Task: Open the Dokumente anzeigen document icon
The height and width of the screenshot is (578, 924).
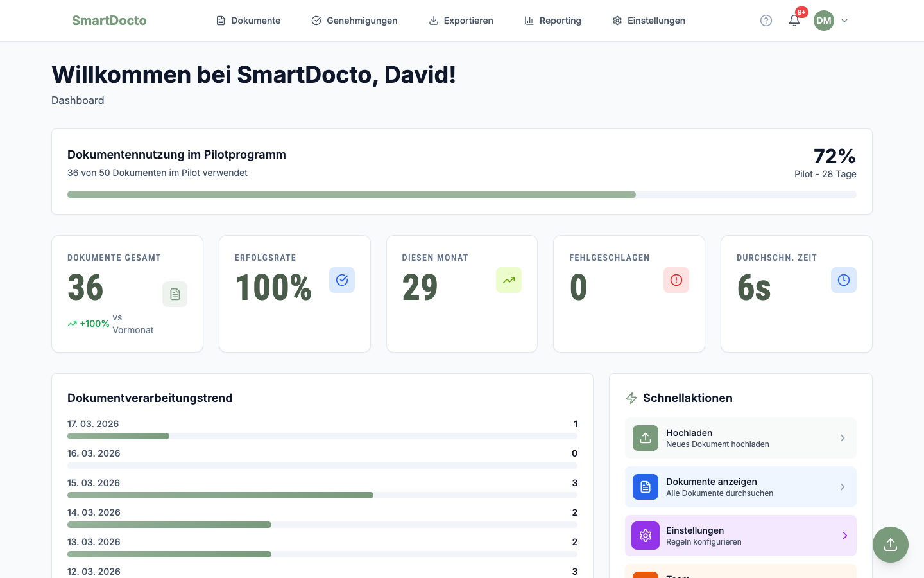Action: coord(645,487)
